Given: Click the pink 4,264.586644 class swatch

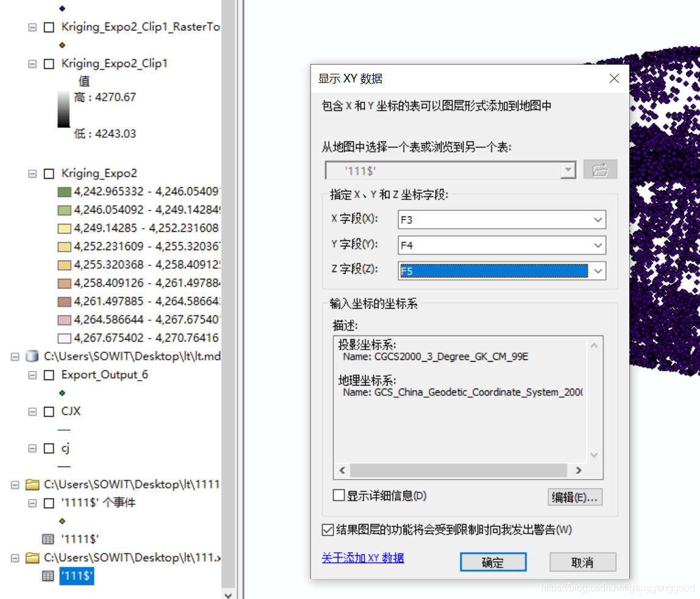Looking at the screenshot, I should (64, 320).
